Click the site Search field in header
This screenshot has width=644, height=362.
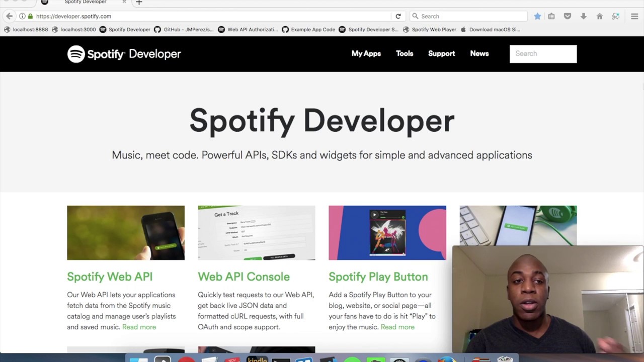click(543, 54)
